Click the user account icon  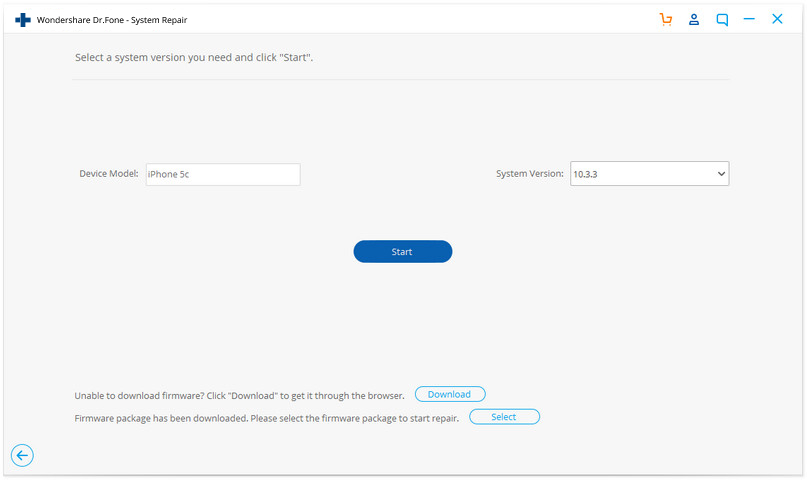[x=694, y=19]
